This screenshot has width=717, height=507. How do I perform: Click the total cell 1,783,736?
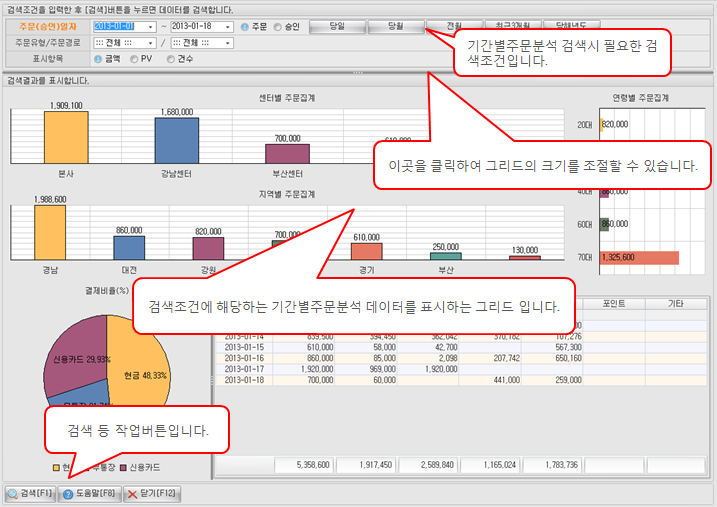coord(553,465)
